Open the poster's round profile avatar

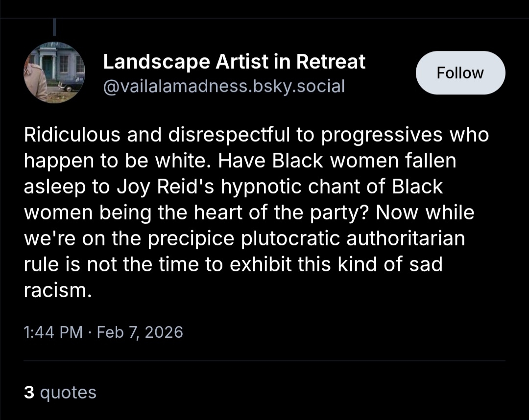[x=54, y=72]
